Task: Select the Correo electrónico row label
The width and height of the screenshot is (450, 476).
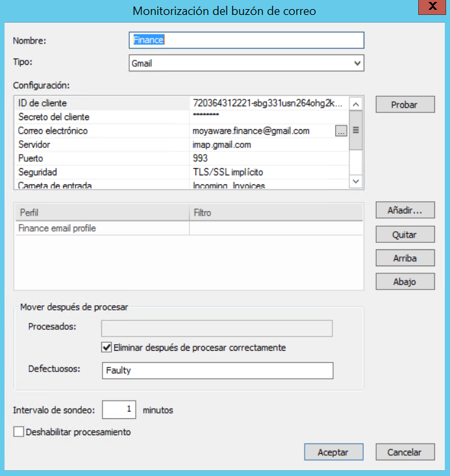Action: 53,131
